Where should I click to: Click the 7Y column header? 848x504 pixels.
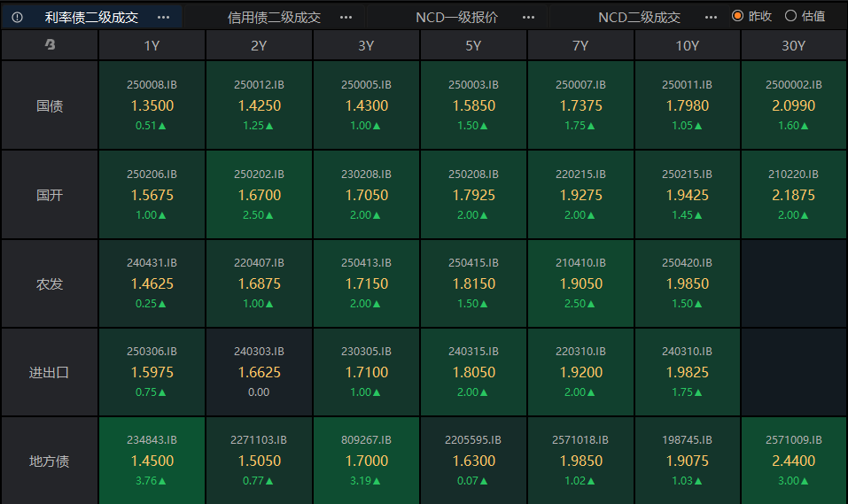pyautogui.click(x=580, y=45)
